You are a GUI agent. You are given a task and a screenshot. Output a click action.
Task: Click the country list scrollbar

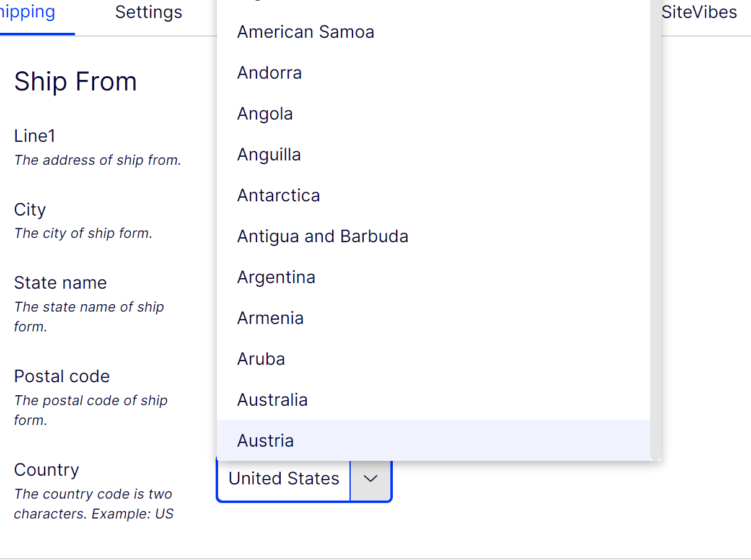(x=656, y=248)
